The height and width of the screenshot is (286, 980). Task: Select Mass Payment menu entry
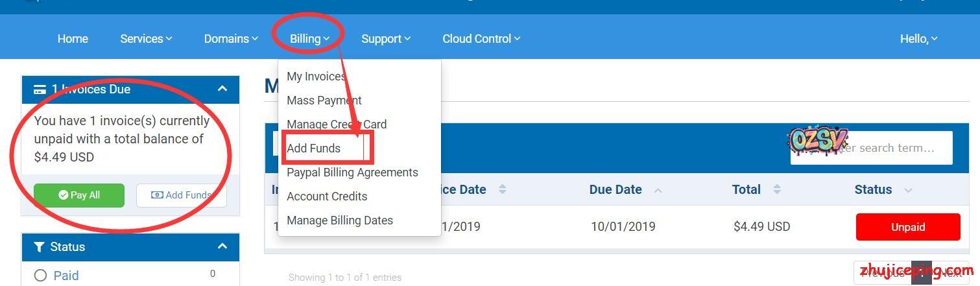(x=324, y=101)
